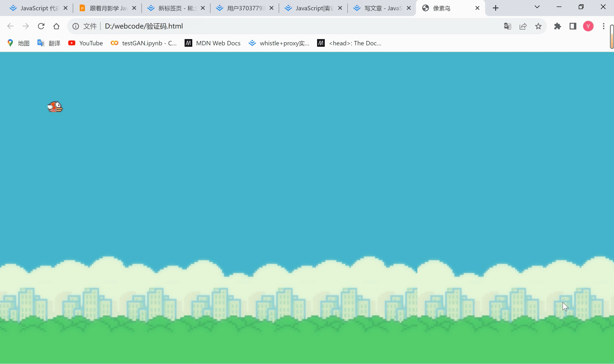Click the red pixel bird sprite

coord(55,107)
